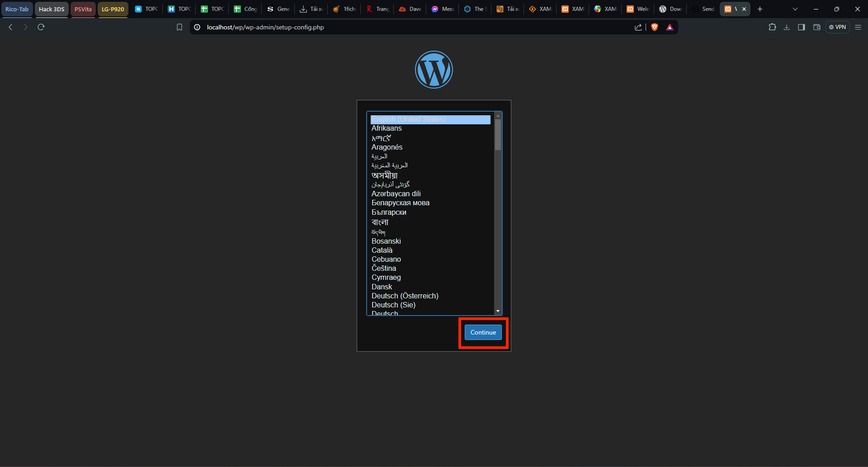Select English (United States) language
This screenshot has width=868, height=467.
click(430, 119)
